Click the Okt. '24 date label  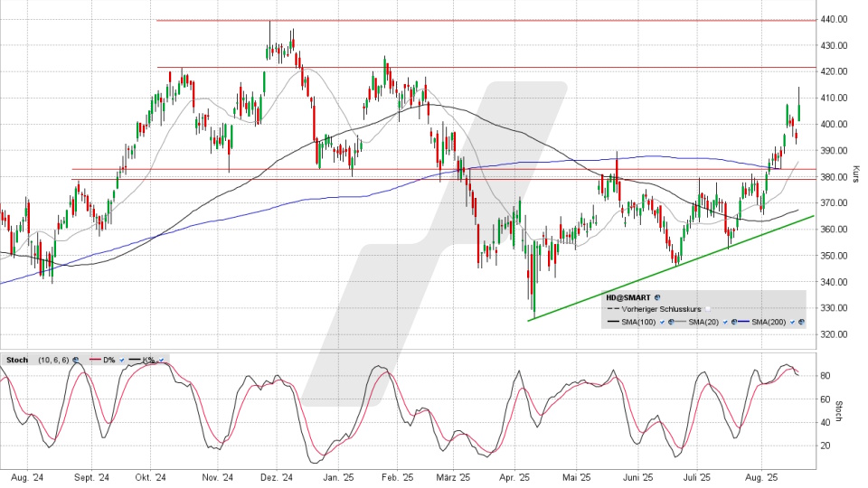(x=151, y=477)
